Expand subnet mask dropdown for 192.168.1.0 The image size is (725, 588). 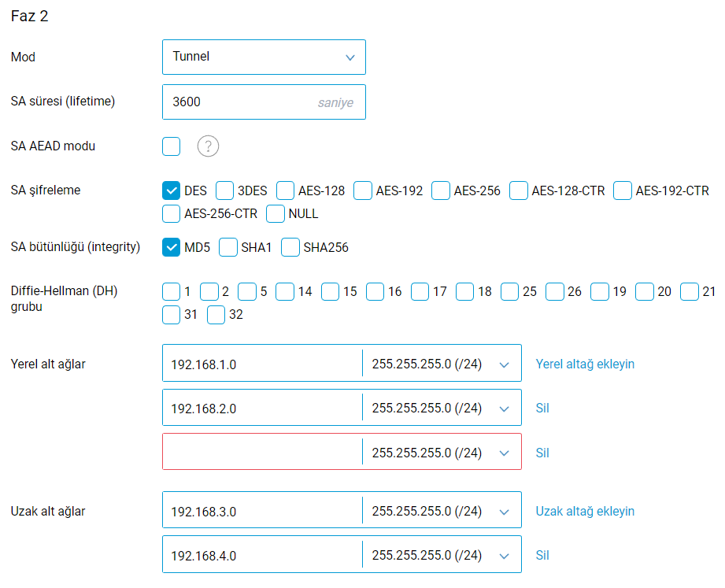pos(441,364)
